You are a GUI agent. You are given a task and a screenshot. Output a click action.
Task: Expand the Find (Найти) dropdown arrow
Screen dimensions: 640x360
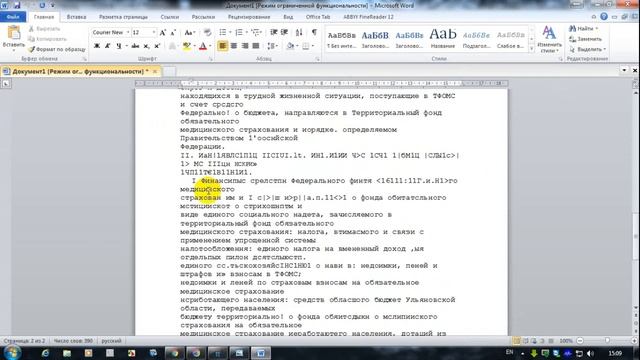point(597,29)
